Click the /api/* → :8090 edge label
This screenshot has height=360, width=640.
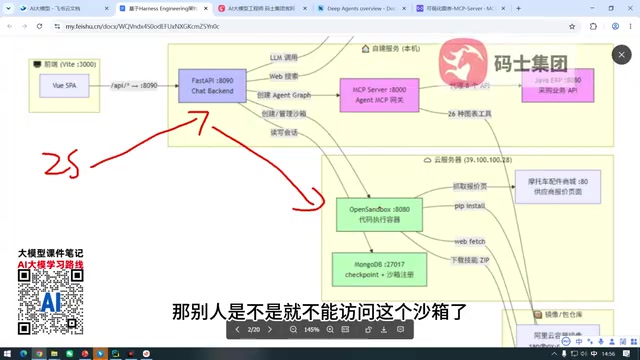coord(134,86)
